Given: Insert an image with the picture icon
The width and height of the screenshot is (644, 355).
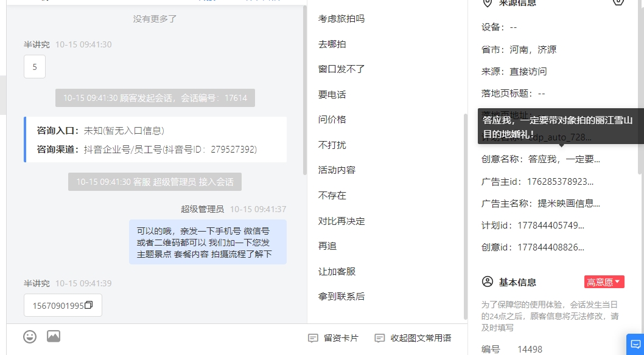Looking at the screenshot, I should 54,336.
